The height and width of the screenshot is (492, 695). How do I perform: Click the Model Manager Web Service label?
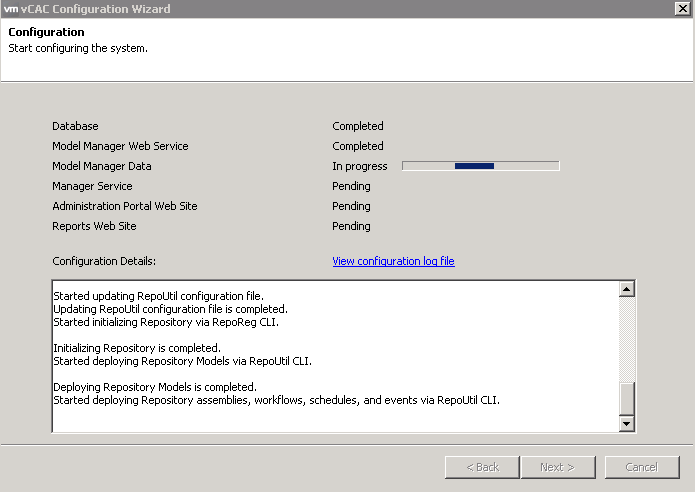click(120, 146)
